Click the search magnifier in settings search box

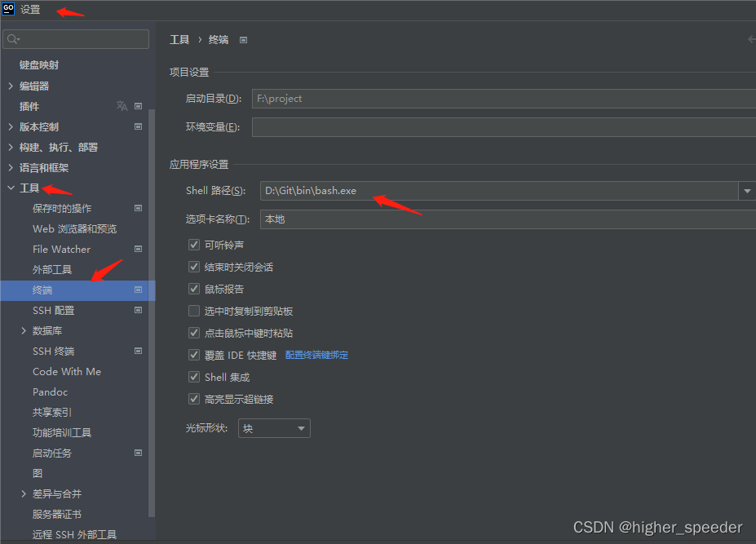[x=12, y=38]
